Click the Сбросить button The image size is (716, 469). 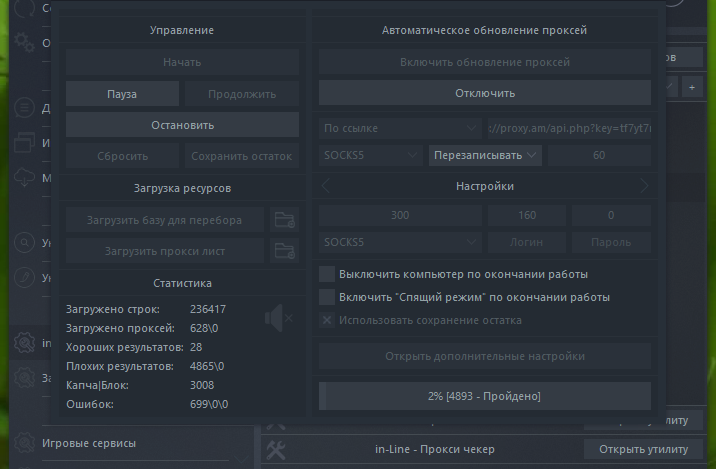[122, 156]
